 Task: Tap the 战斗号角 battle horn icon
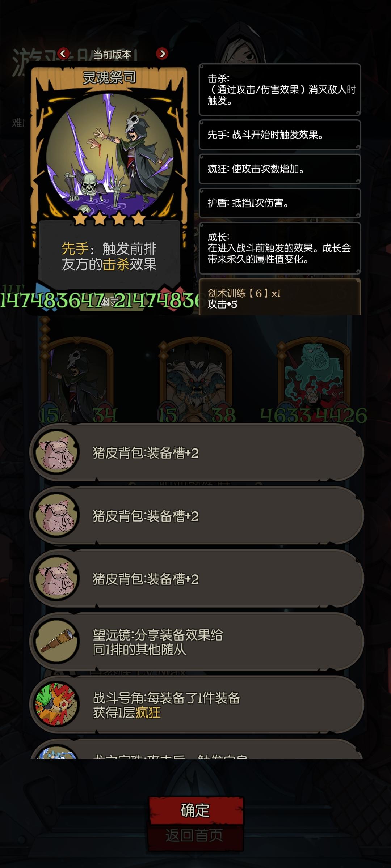(x=56, y=704)
